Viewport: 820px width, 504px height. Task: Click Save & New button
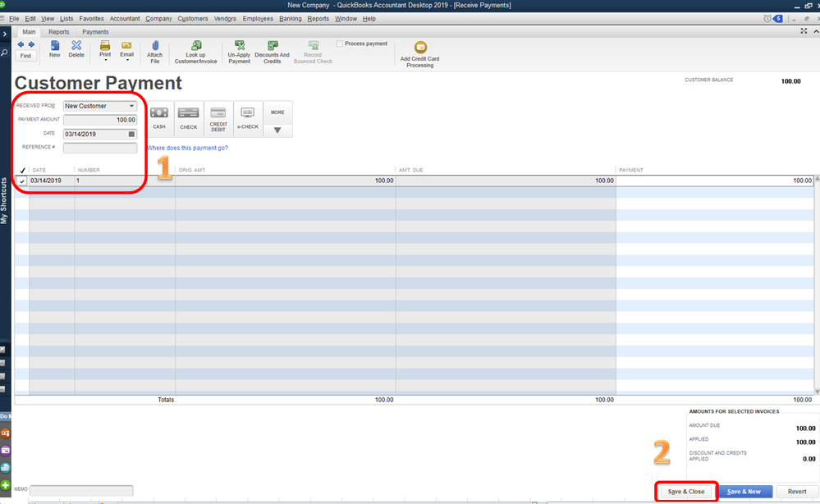click(x=744, y=492)
